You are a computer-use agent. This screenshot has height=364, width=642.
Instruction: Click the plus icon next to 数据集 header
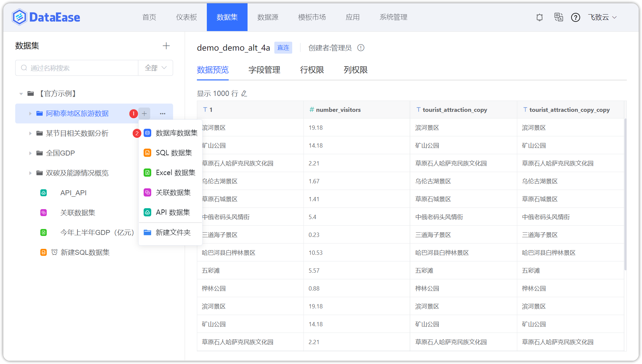pyautogui.click(x=166, y=46)
